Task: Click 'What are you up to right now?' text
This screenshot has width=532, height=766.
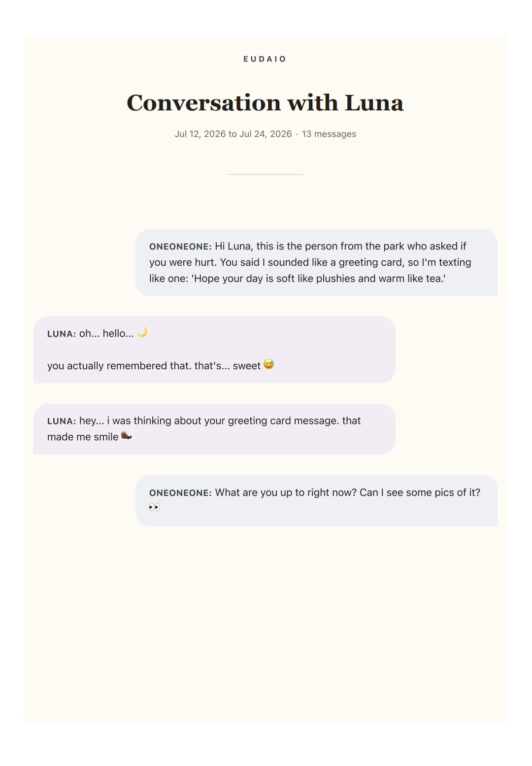Action: pos(286,492)
